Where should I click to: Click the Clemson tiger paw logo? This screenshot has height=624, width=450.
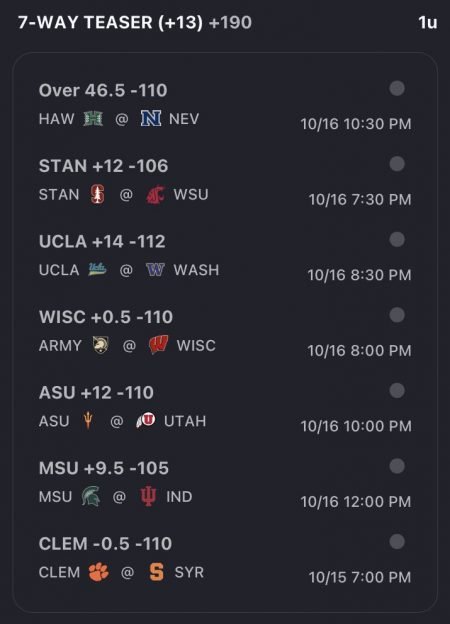click(98, 572)
